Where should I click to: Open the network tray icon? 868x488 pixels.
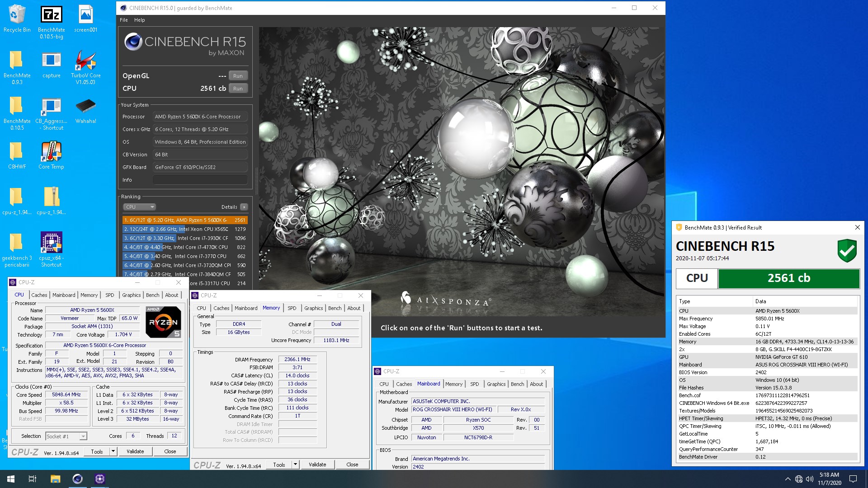pos(799,479)
